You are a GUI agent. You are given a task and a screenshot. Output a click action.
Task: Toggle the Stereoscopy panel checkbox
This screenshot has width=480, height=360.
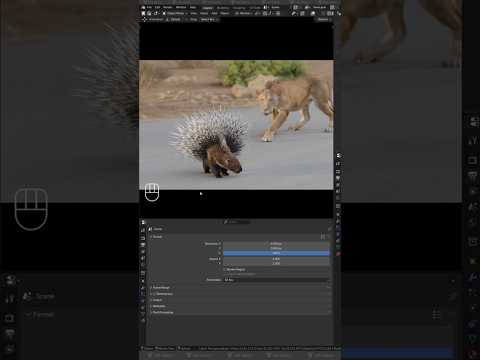(x=154, y=294)
